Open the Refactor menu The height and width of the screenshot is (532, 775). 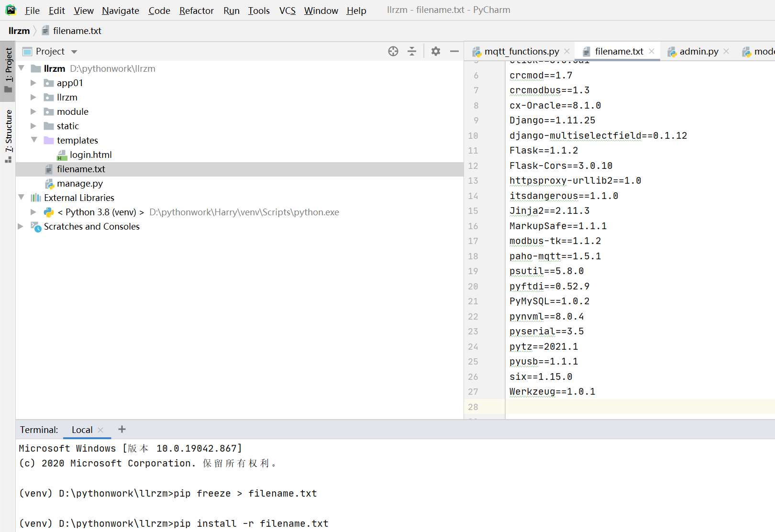tap(196, 10)
